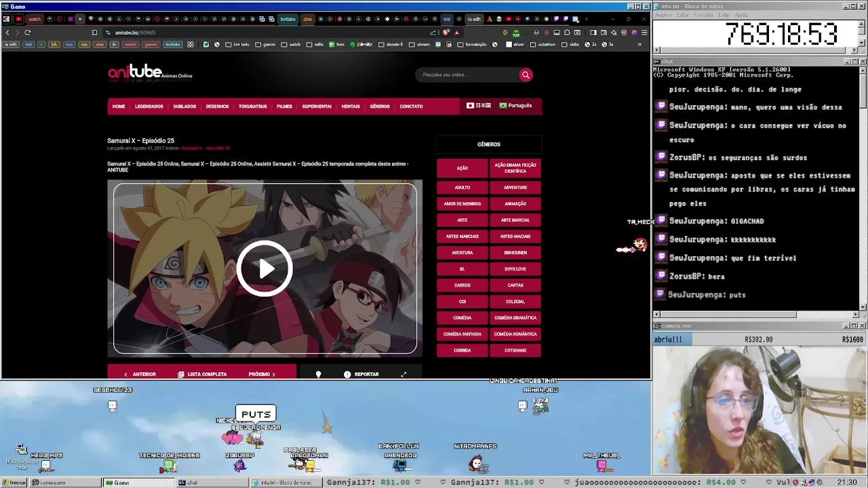Expand the bookmarks overflow chevron
Image resolution: width=868 pixels, height=488 pixels.
639,45
